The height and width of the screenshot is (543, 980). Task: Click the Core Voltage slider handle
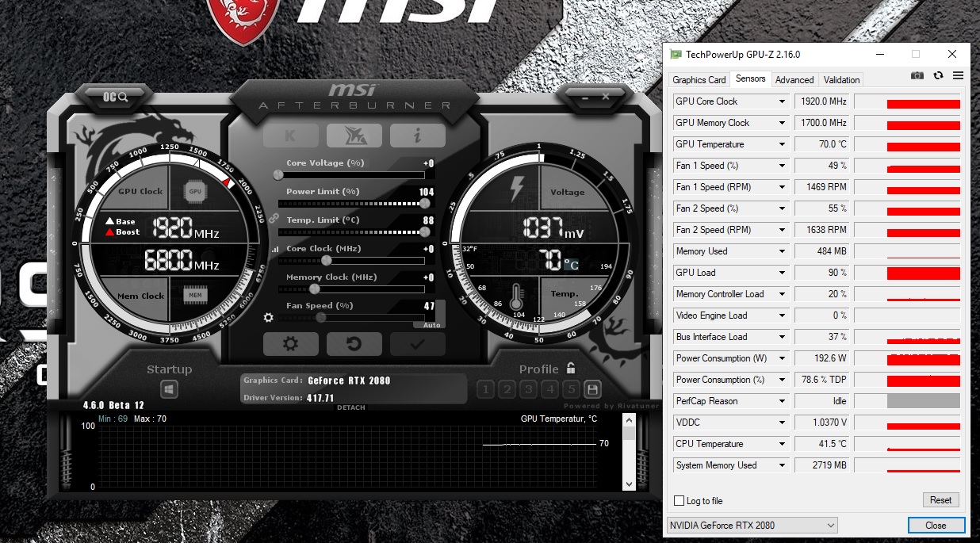278,174
